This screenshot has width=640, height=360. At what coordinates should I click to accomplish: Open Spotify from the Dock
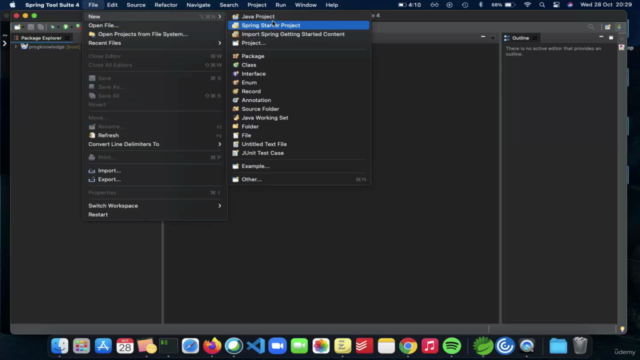point(451,346)
